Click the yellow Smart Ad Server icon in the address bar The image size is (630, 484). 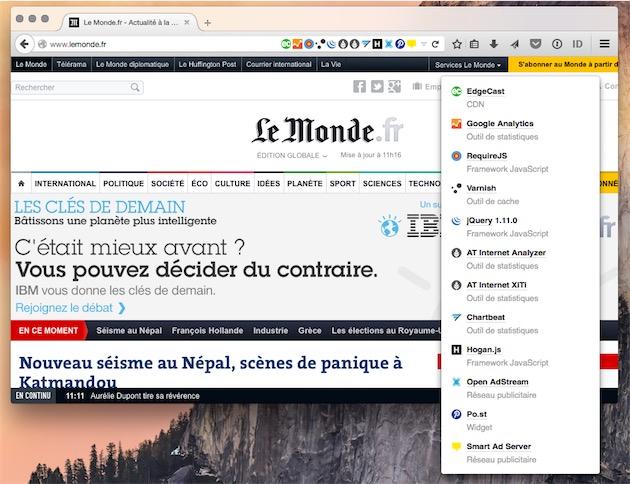411,44
